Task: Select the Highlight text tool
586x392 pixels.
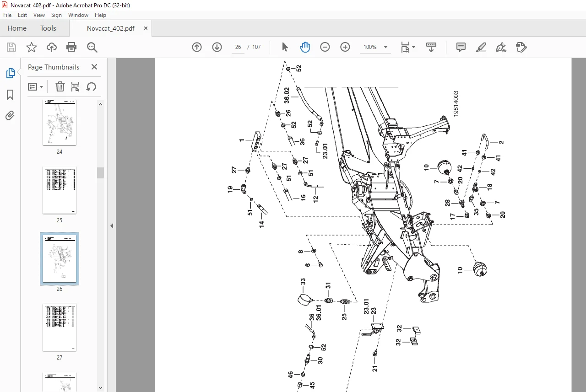Action: coord(481,47)
